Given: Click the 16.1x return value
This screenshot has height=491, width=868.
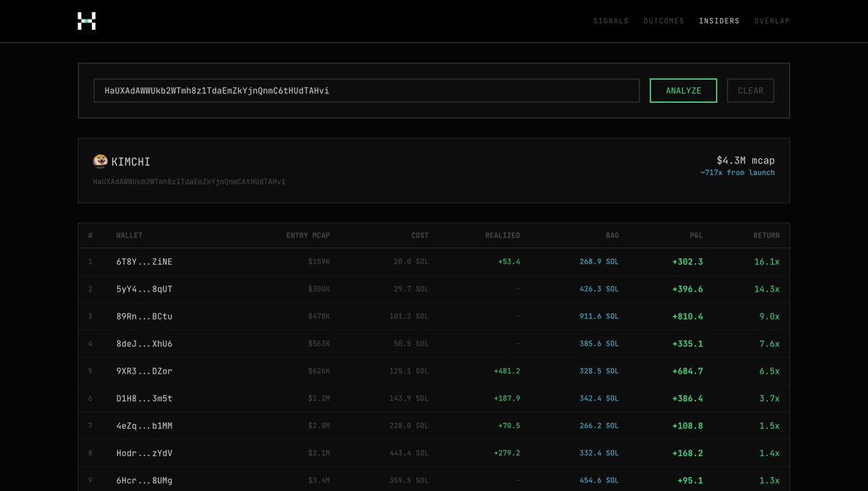Looking at the screenshot, I should click(767, 262).
